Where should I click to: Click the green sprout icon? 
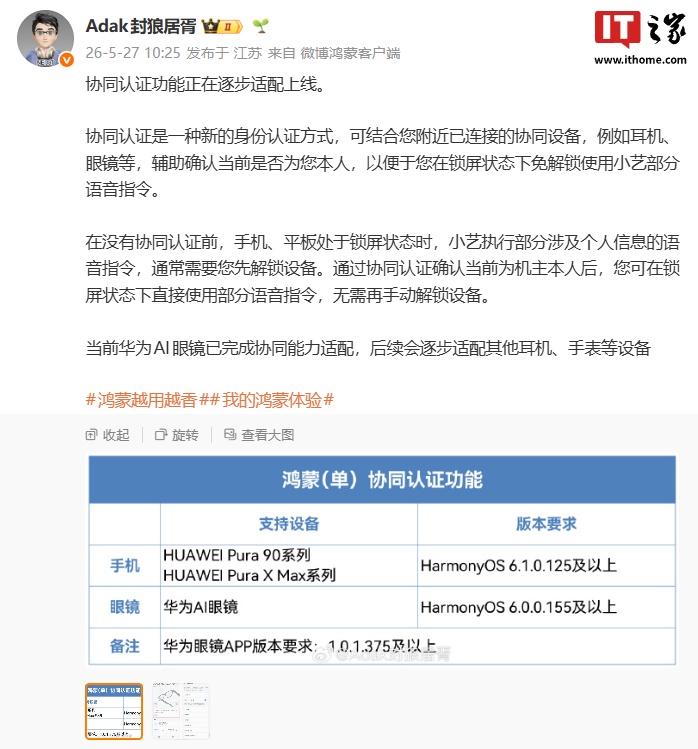[261, 25]
